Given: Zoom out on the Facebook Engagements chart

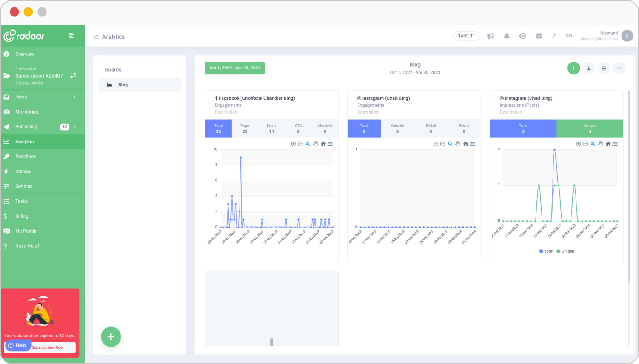Looking at the screenshot, I should (x=300, y=144).
